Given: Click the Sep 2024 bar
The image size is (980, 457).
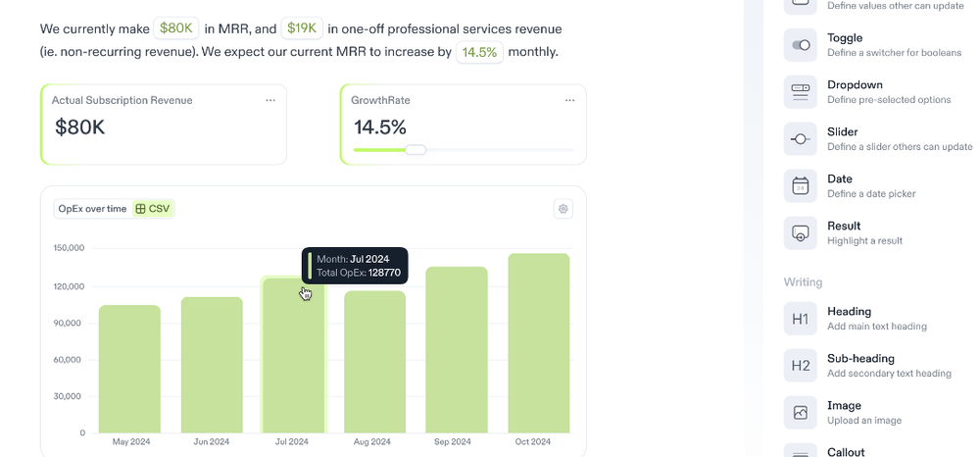Looking at the screenshot, I should (x=457, y=350).
